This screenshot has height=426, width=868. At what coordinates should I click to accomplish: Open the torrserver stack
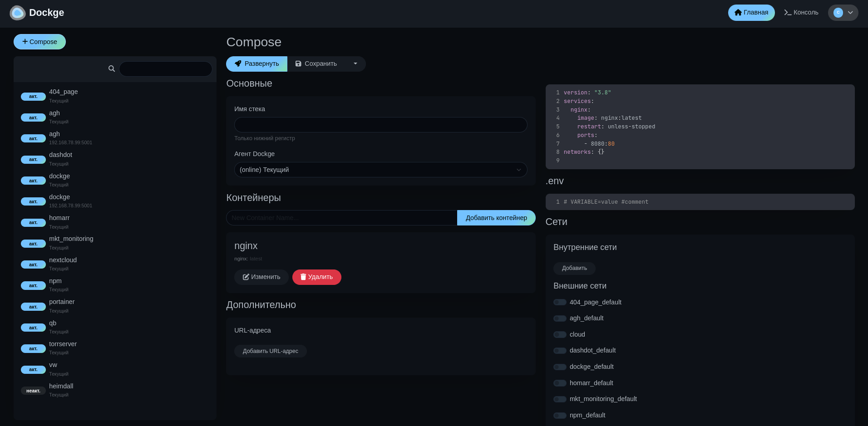115,348
